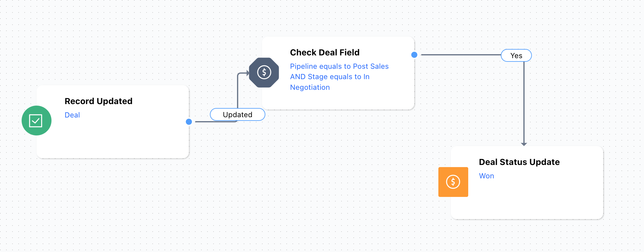
Task: Click blue output dot on Check Deal Field node
Action: [x=414, y=55]
